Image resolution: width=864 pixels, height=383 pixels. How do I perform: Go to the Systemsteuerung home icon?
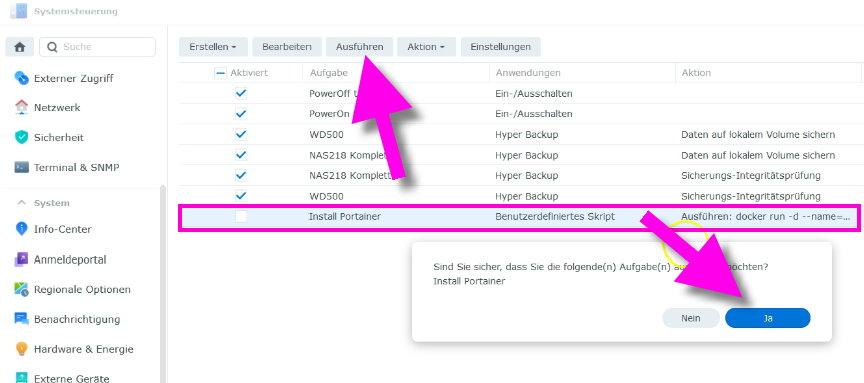(20, 47)
